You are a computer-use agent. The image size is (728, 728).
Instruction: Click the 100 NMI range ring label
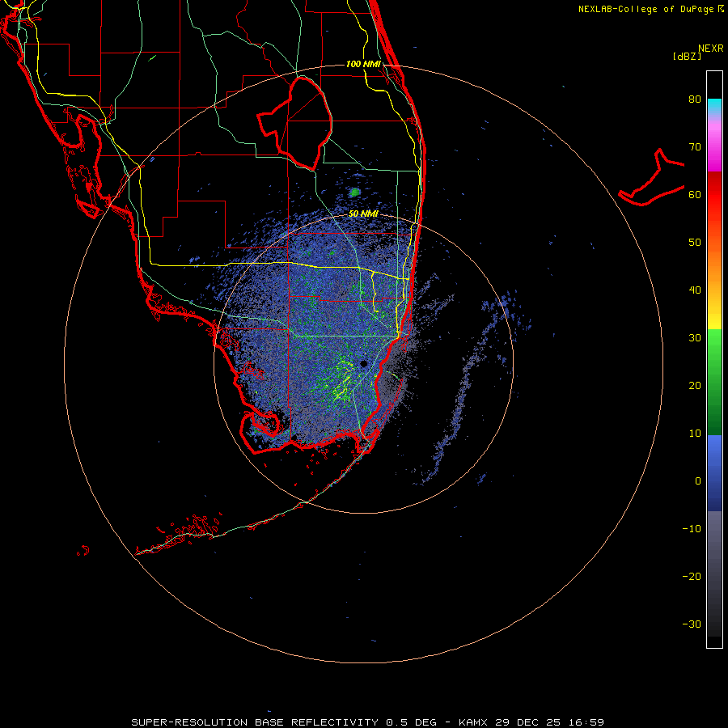(363, 64)
